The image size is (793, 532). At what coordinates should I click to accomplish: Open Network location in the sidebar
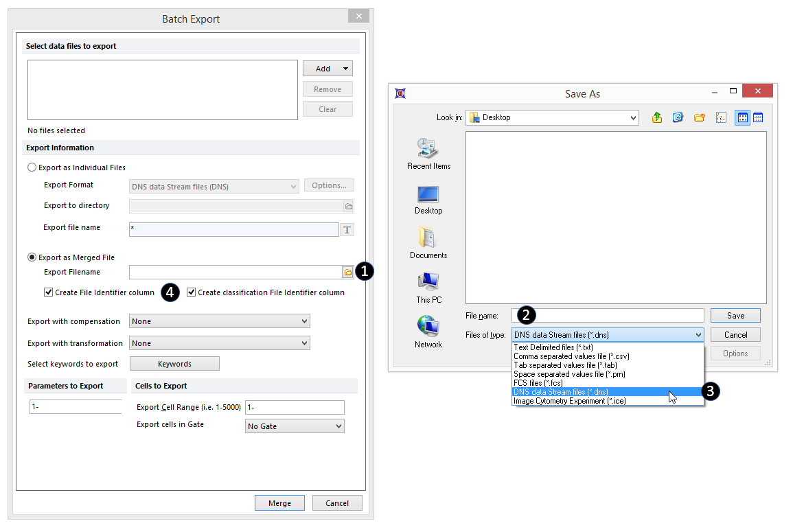(428, 332)
